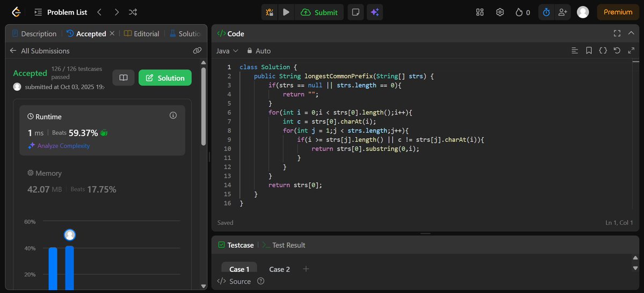Image resolution: width=644 pixels, height=293 pixels.
Task: Click the Source toggle at bottom
Action: click(234, 281)
